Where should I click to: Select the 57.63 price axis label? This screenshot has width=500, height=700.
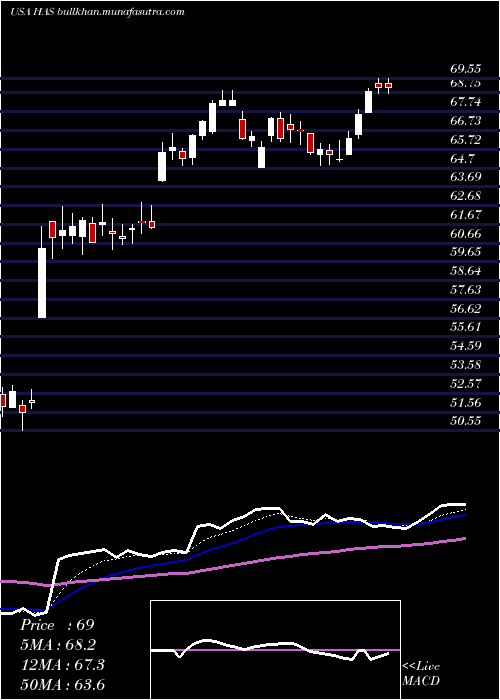point(466,289)
